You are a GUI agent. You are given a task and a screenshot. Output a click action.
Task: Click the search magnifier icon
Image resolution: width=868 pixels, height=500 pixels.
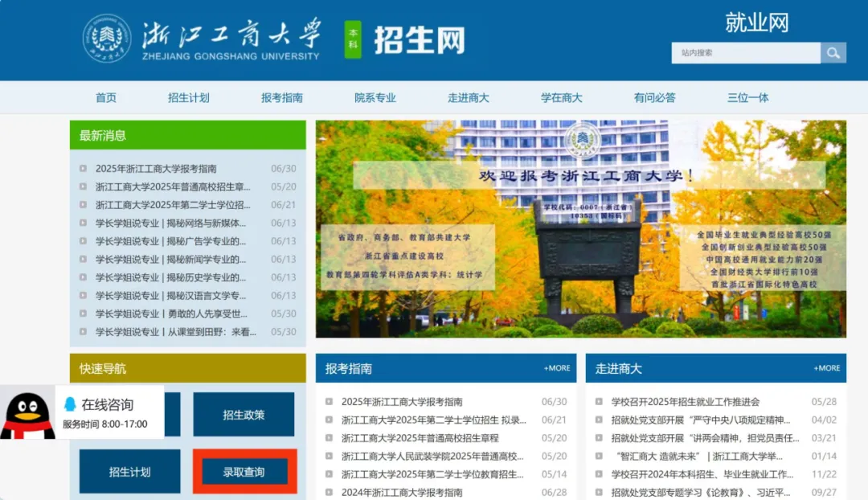pos(833,53)
